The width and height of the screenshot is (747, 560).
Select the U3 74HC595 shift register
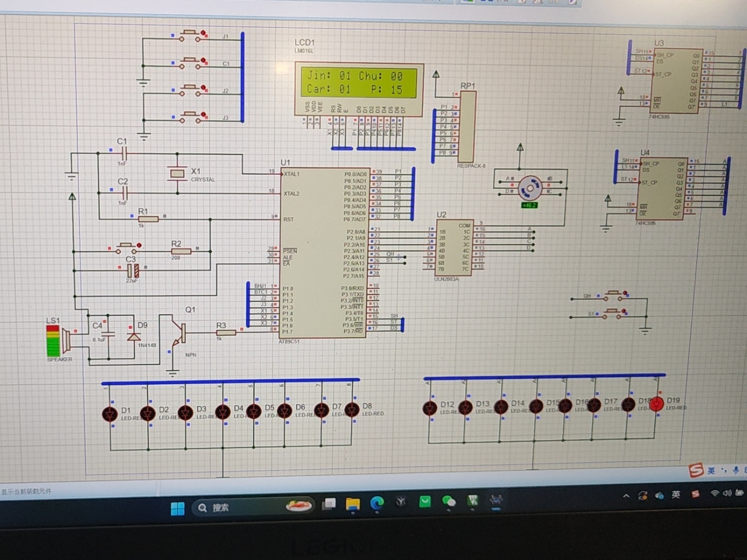(677, 81)
